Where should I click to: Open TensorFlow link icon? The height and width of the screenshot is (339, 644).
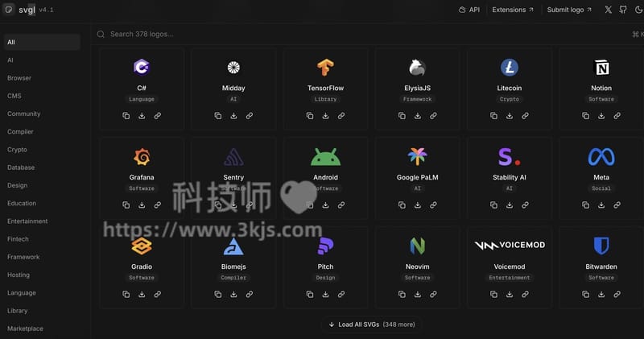(341, 116)
